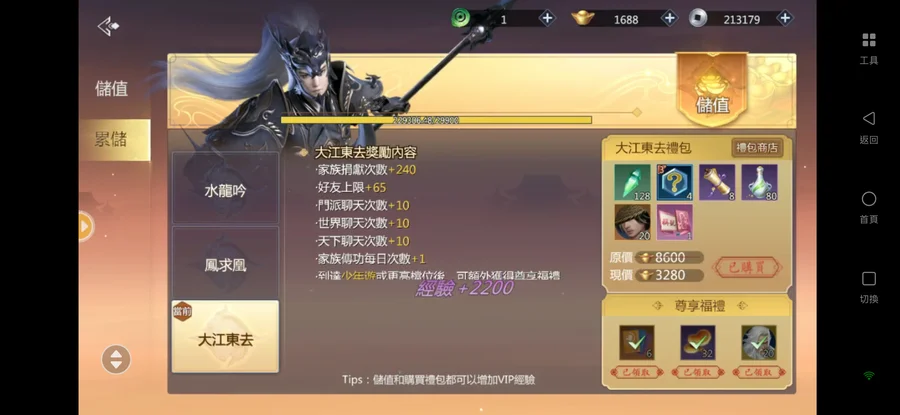
Task: Tap third claimed reward with 20
Action: pos(759,343)
